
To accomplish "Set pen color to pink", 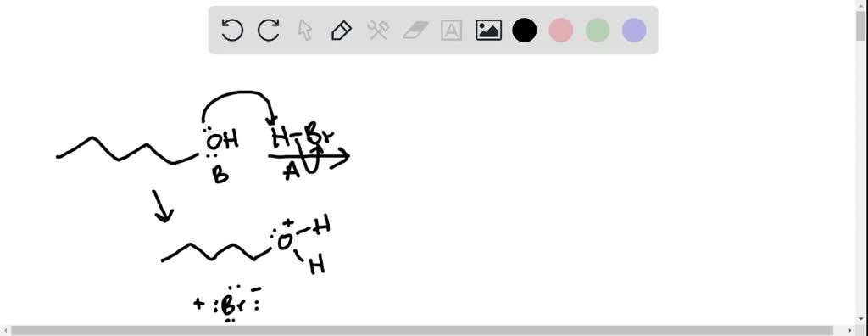I will (561, 30).
